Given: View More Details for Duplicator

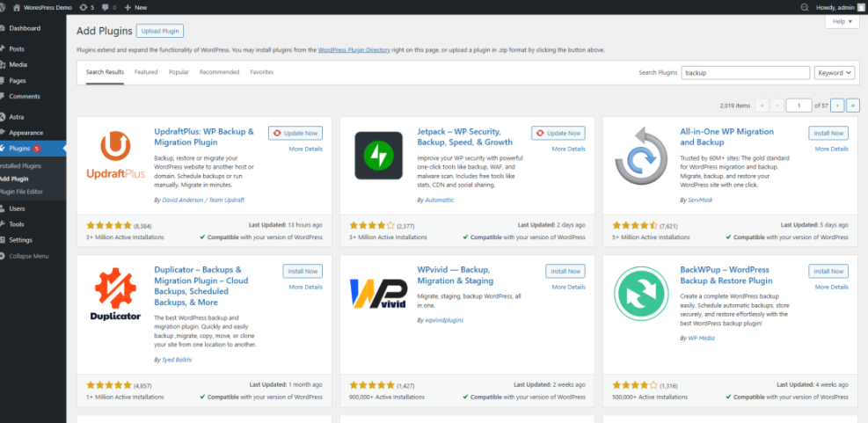Looking at the screenshot, I should coord(305,287).
